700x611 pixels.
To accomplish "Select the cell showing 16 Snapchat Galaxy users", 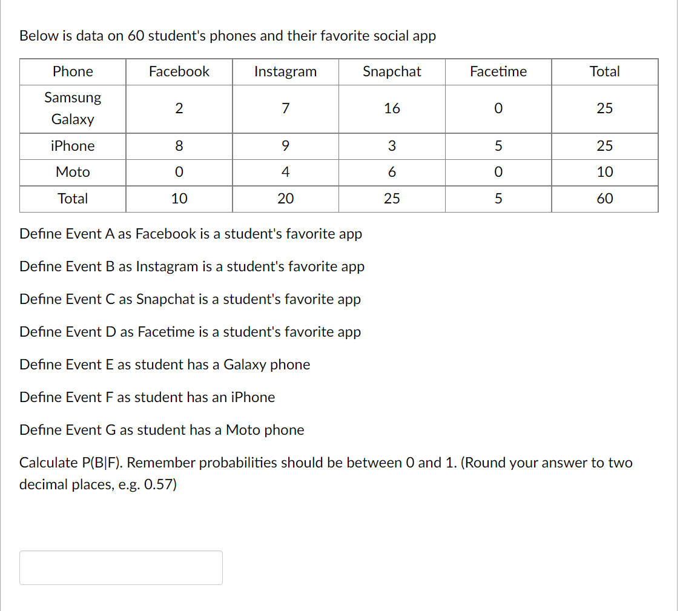I will pyautogui.click(x=392, y=108).
